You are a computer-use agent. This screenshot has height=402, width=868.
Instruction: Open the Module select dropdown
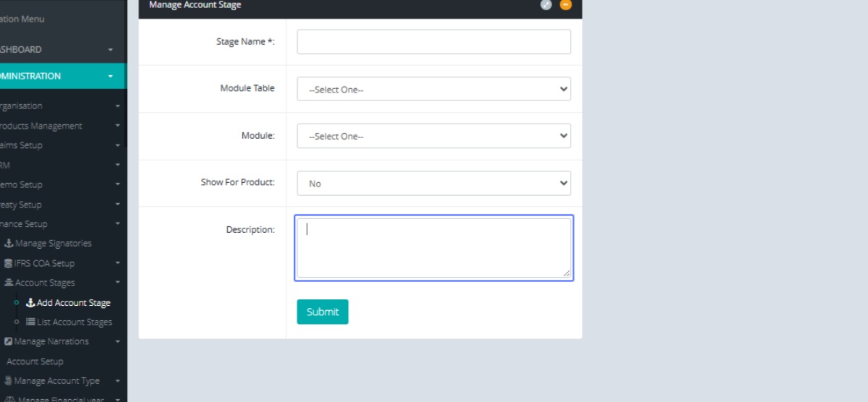point(433,136)
